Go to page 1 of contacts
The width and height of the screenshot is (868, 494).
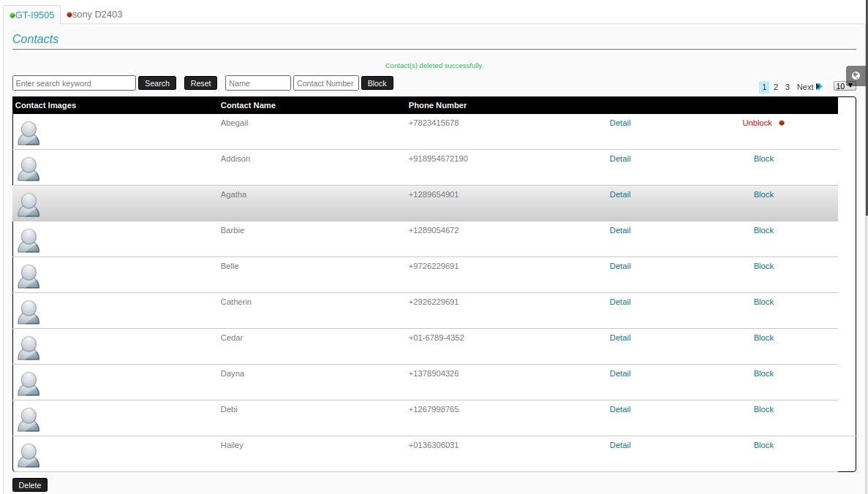point(764,87)
